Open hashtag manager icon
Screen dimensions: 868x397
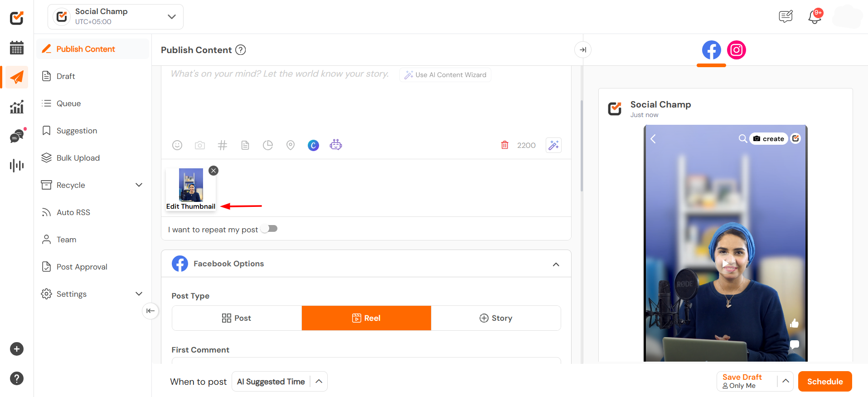point(223,145)
